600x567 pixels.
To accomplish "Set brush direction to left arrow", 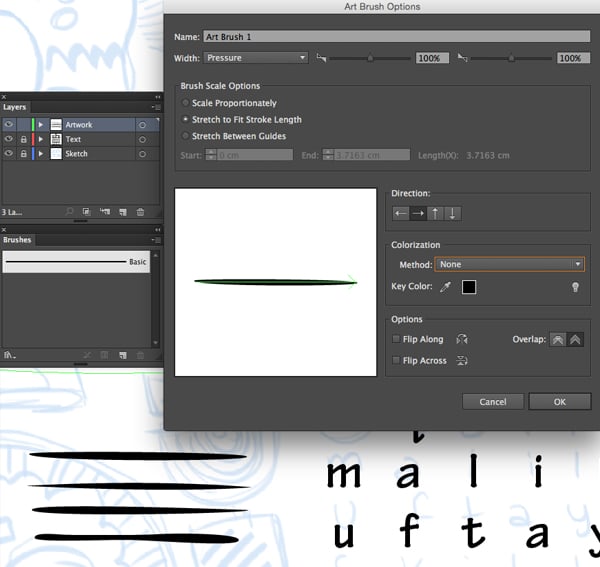I will coord(401,213).
